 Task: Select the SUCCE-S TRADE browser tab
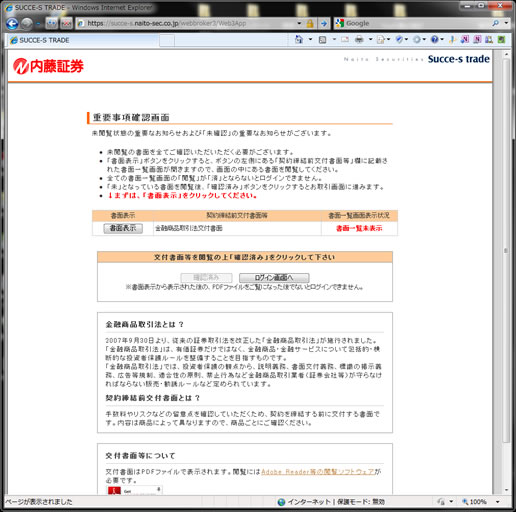point(84,40)
